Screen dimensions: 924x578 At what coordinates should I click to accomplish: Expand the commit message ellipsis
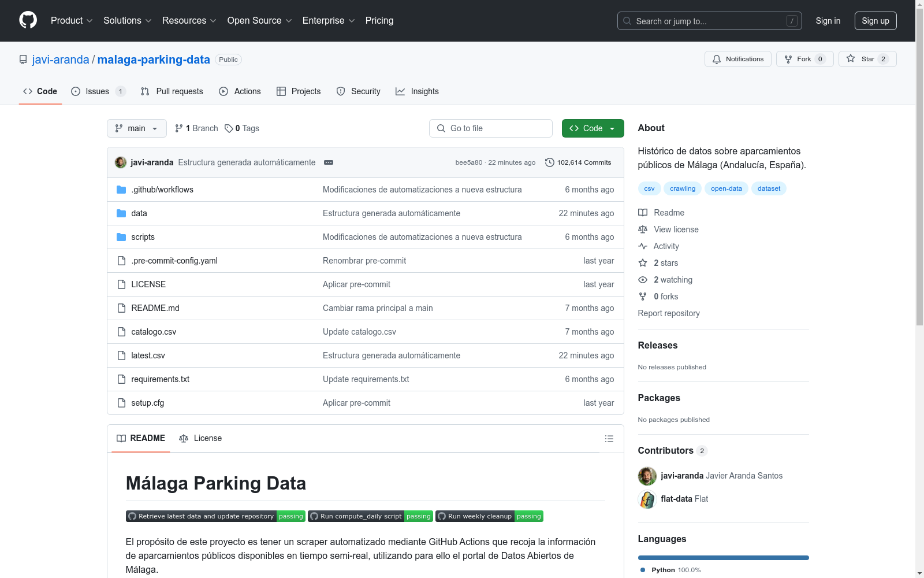click(329, 162)
